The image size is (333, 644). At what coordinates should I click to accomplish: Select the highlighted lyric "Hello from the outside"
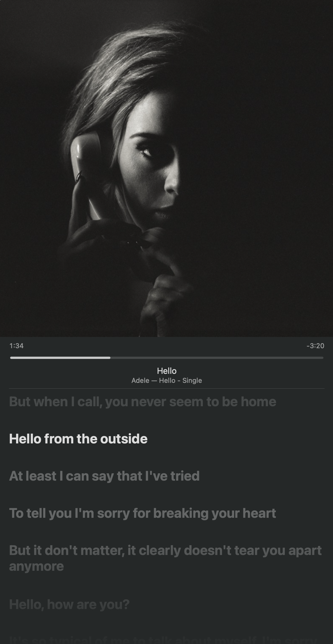coord(78,439)
